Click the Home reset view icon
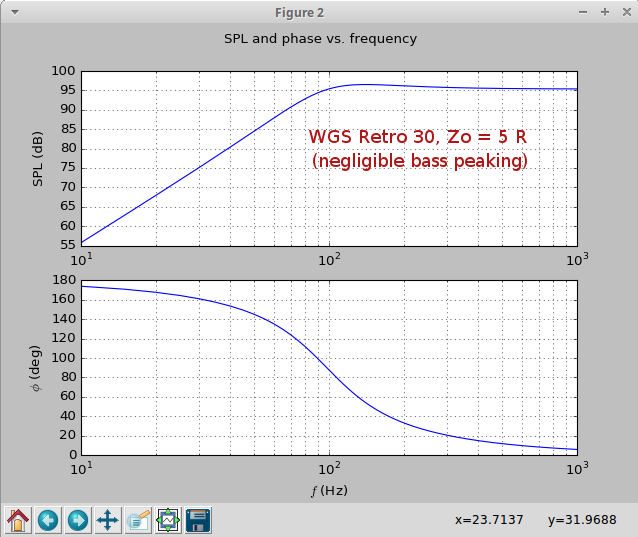638x537 pixels. tap(18, 520)
